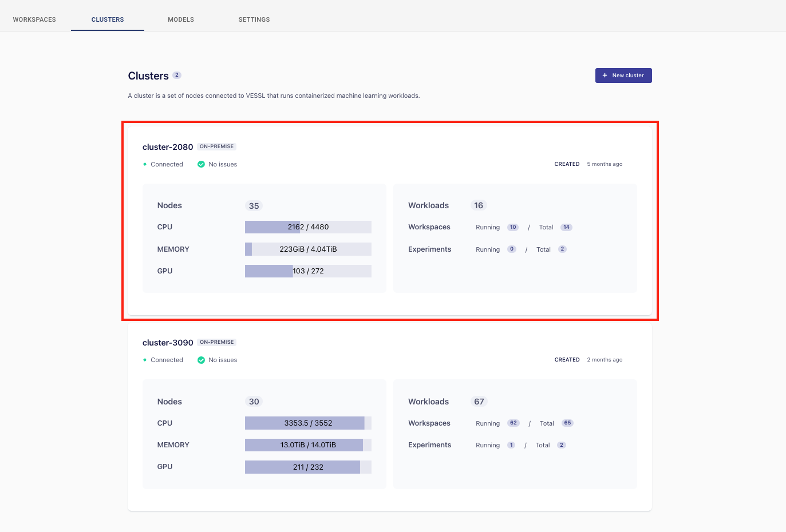Screen dimensions: 786x532
Task: Click total workspaces badge 65
Action: pyautogui.click(x=567, y=423)
